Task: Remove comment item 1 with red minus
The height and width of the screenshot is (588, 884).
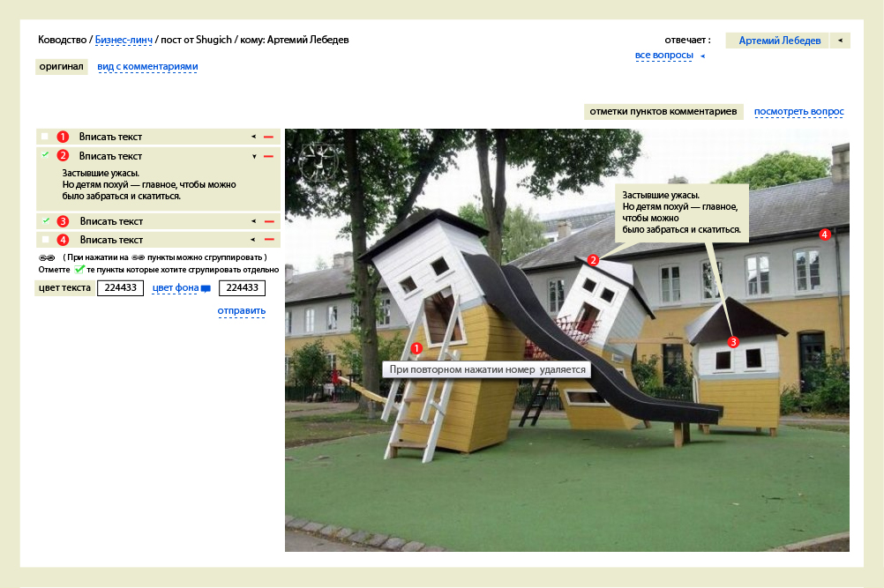Action: [x=268, y=137]
